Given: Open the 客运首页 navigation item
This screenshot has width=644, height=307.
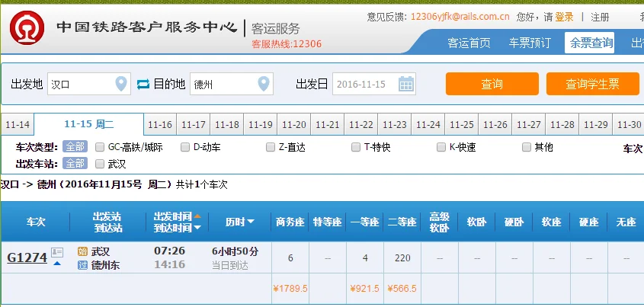Looking at the screenshot, I should point(469,43).
